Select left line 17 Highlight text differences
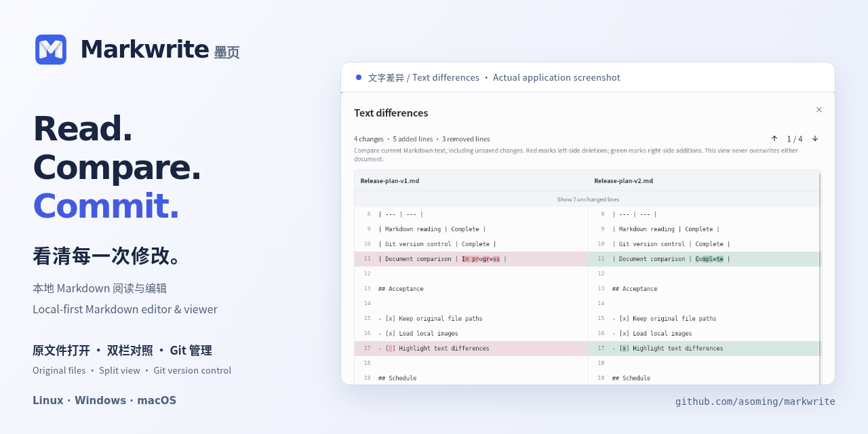The width and height of the screenshot is (868, 434). tap(471, 349)
